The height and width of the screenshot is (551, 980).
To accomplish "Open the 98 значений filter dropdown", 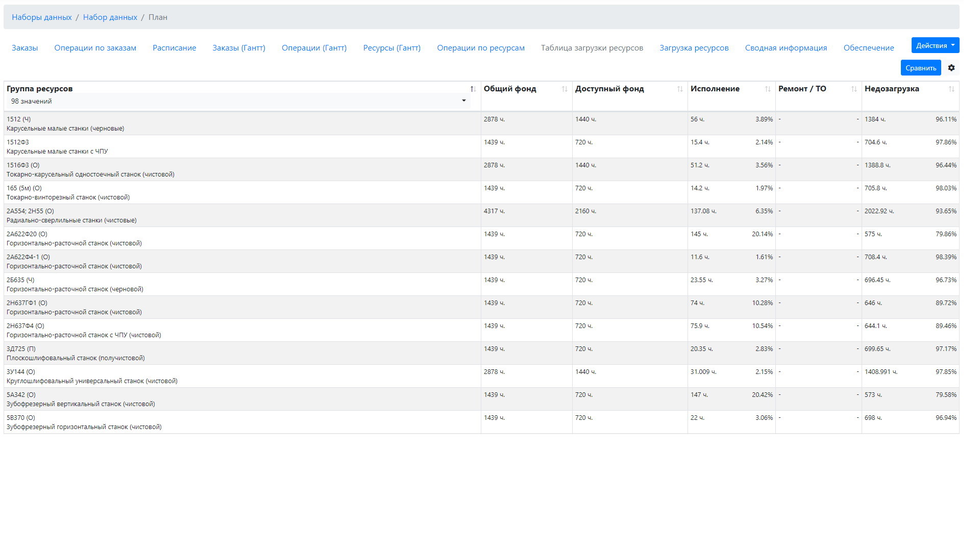I will pos(238,101).
